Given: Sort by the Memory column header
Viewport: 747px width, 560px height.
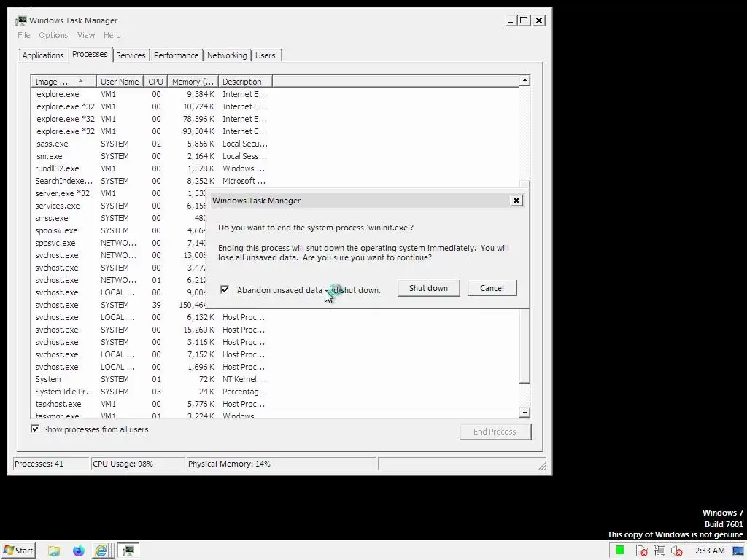Looking at the screenshot, I should [193, 82].
